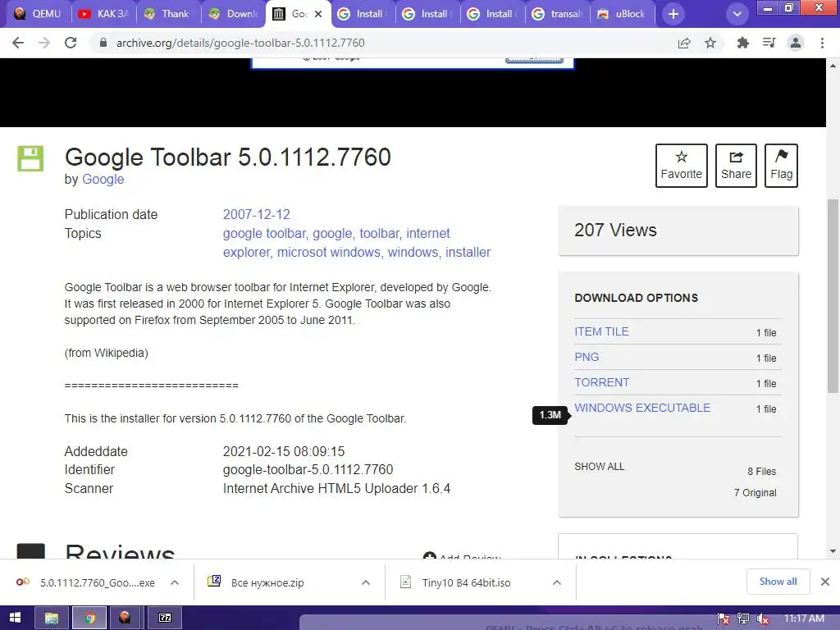Open Chrome from the taskbar
The image size is (840, 630).
89,619
